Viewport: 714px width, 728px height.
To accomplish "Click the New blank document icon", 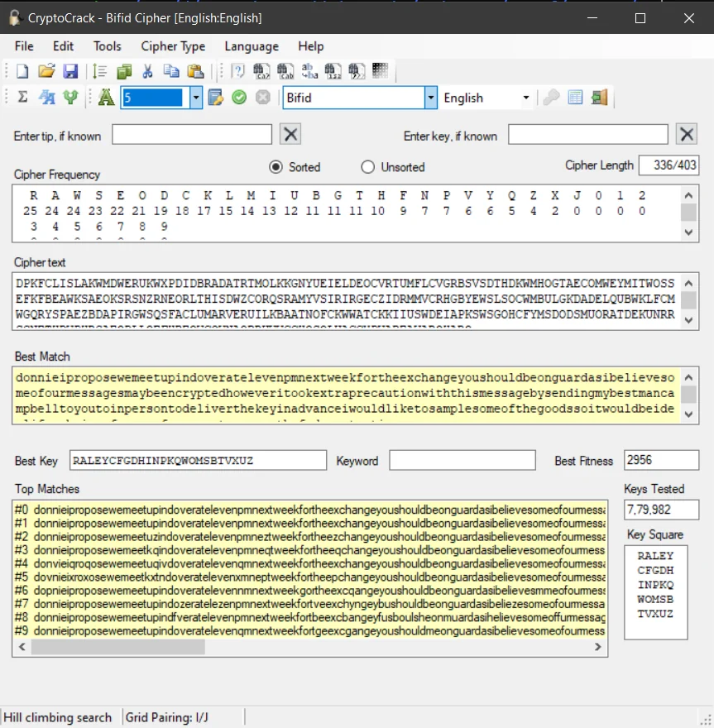I will (x=22, y=71).
